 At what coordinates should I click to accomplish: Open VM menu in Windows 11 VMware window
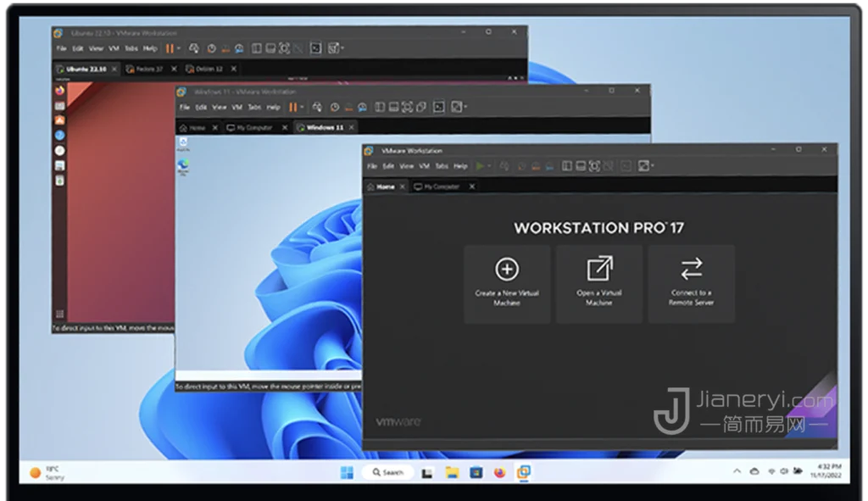click(x=237, y=108)
